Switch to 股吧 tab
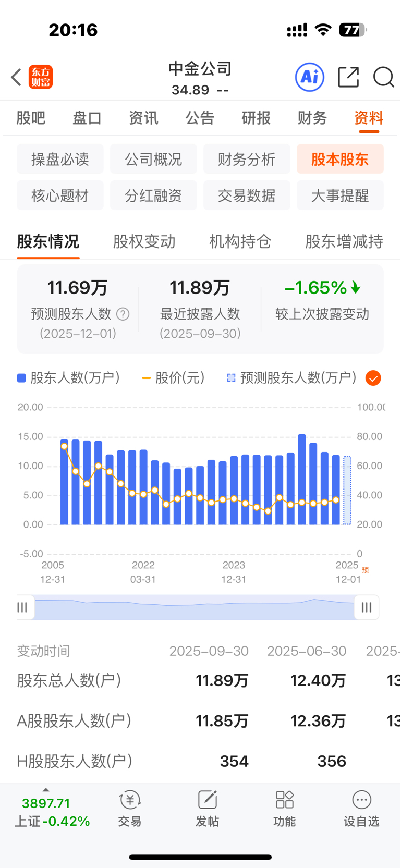 [31, 118]
